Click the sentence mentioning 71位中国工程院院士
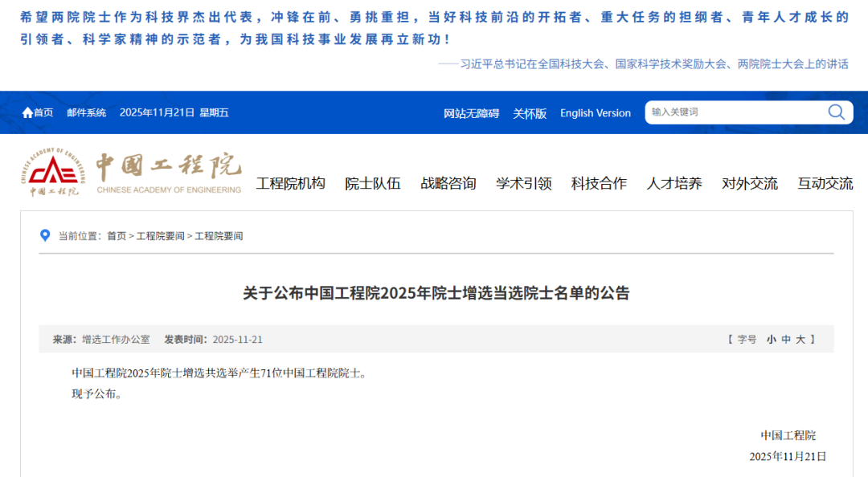868x477 pixels. pos(221,373)
